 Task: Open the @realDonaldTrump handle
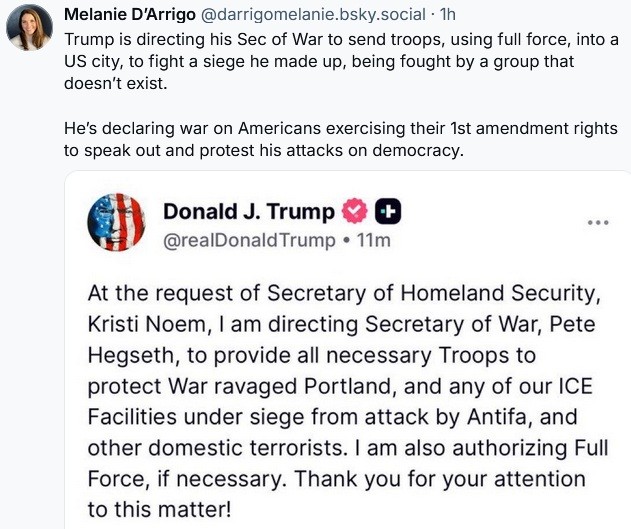tap(238, 240)
